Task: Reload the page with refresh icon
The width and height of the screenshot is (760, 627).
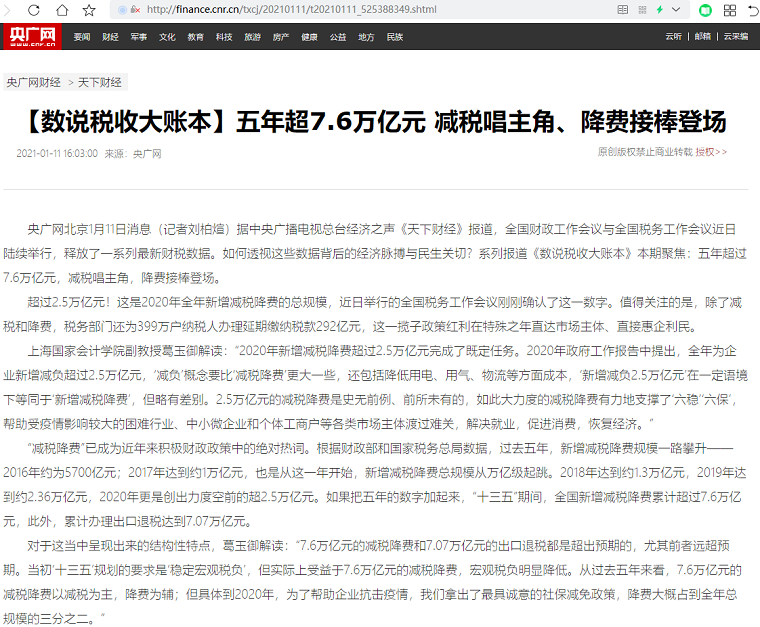Action: pos(35,10)
